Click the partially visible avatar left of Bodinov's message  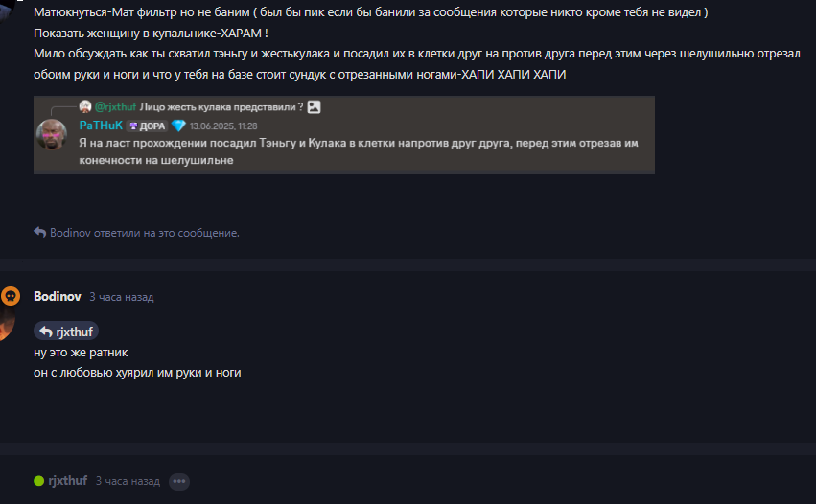point(7,321)
